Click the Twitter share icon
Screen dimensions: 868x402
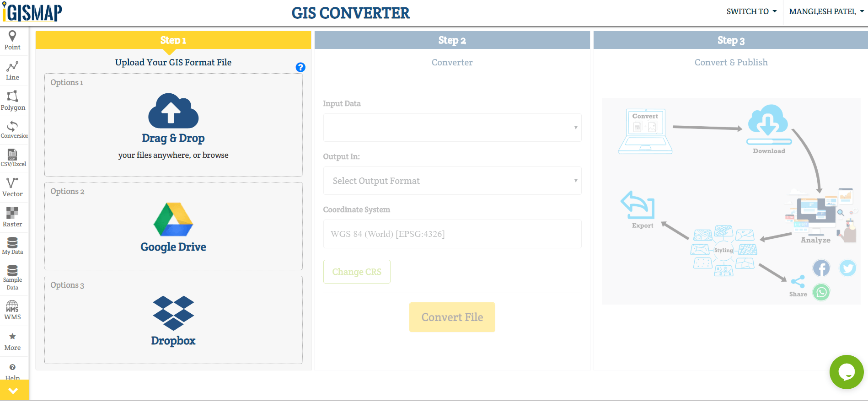(847, 268)
